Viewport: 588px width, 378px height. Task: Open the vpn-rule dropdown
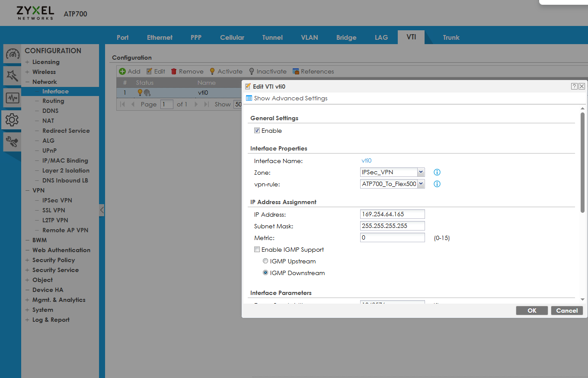point(420,183)
